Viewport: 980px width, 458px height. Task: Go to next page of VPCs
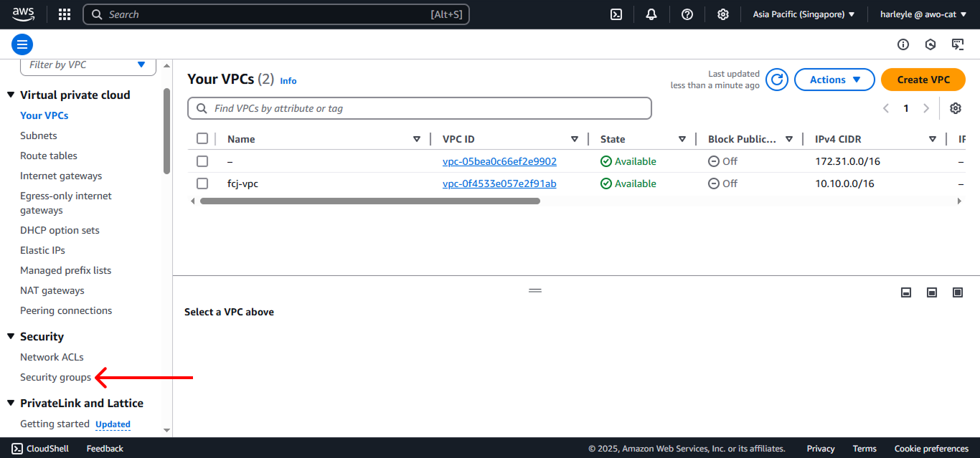click(x=926, y=108)
